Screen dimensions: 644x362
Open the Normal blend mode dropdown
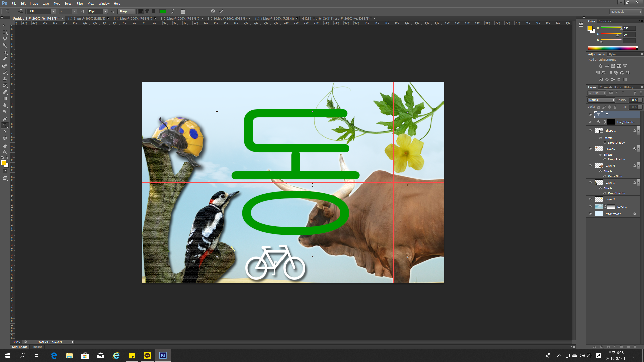coord(601,100)
